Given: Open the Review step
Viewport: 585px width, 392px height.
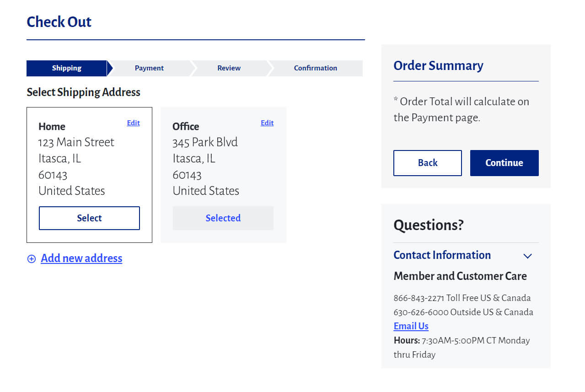Looking at the screenshot, I should pos(229,68).
